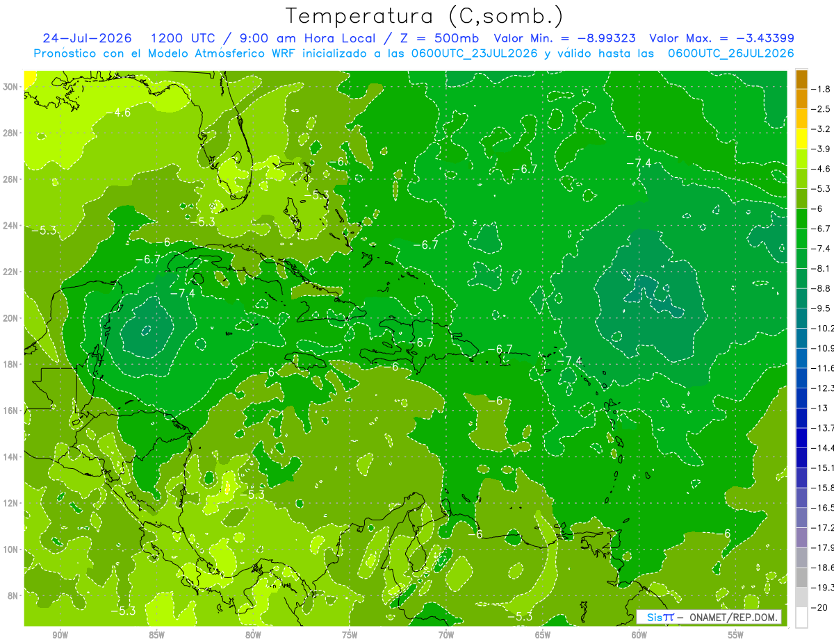This screenshot has height=644, width=834.
Task: Click the "28N" latitude axis label
Action: click(12, 133)
